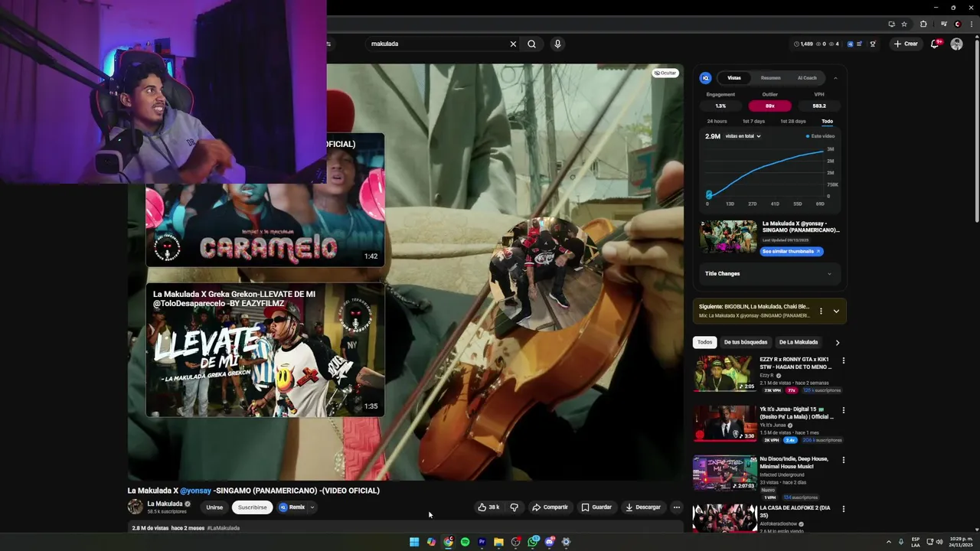Open the CARAMELO end-screen video card
The width and height of the screenshot is (980, 551).
265,201
